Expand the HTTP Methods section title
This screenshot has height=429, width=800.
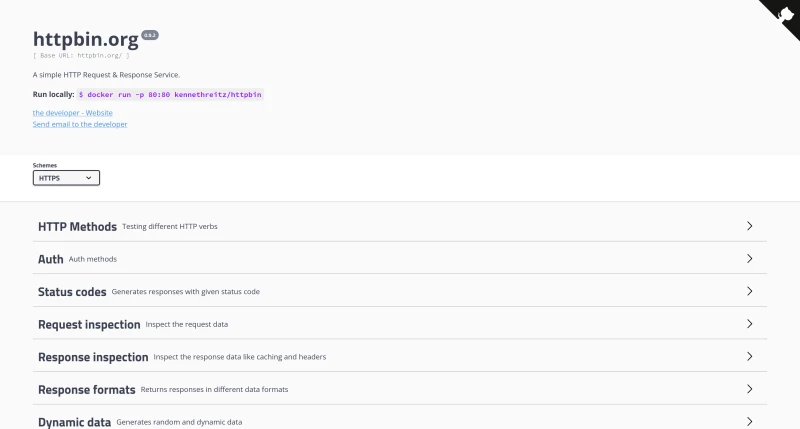pyautogui.click(x=77, y=227)
